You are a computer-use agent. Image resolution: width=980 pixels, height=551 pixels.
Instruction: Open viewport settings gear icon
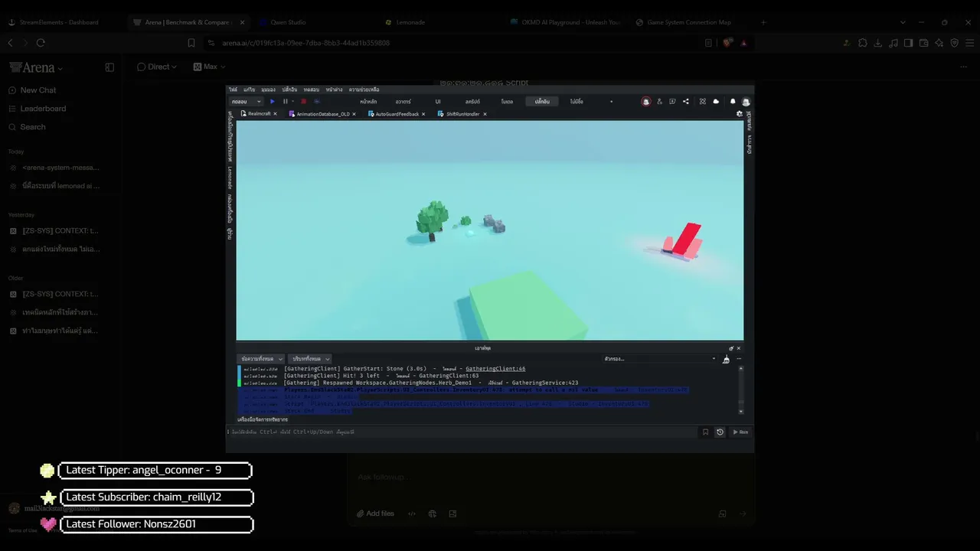click(740, 114)
